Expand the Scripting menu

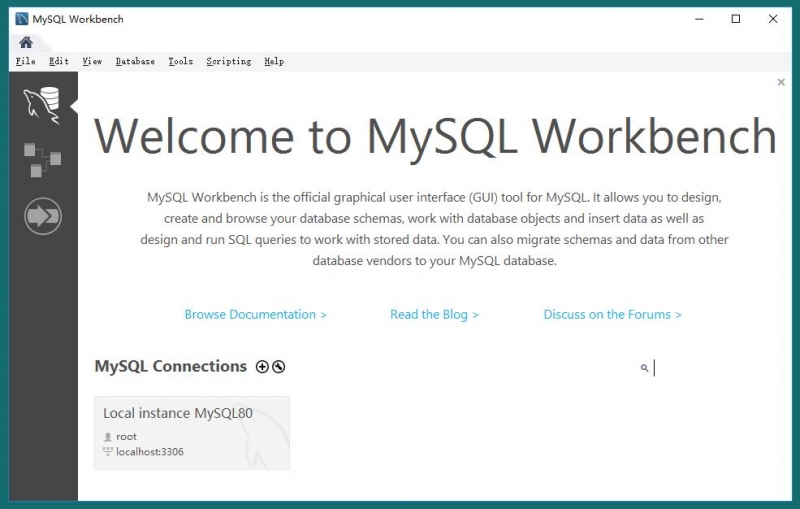click(x=229, y=61)
